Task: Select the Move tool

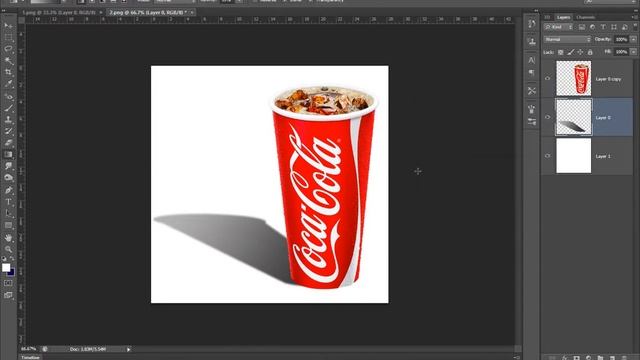Action: pos(8,25)
